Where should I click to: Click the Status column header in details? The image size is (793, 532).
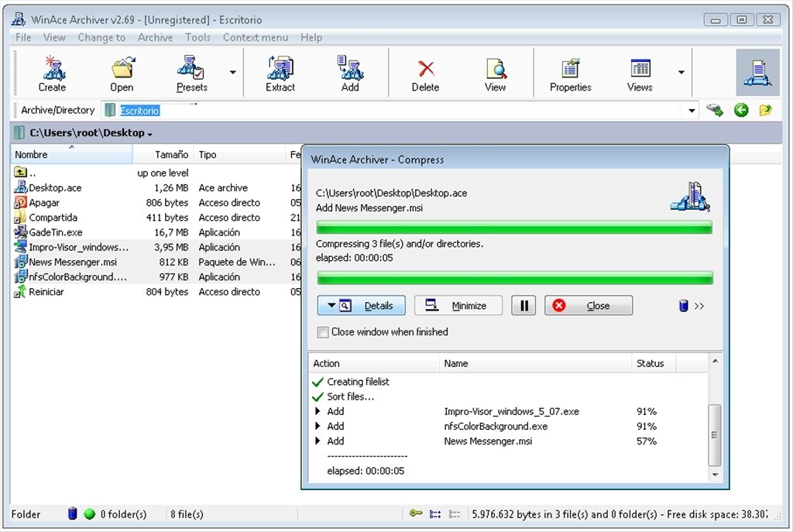coord(654,363)
